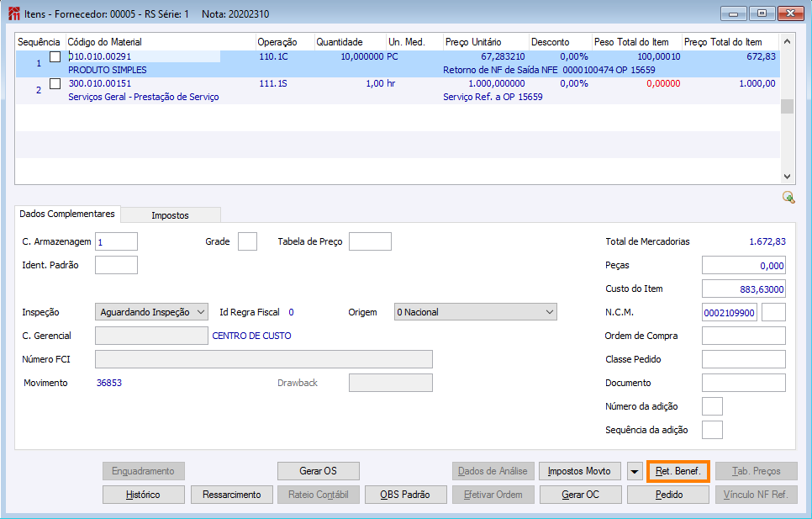Click the Un. Med. column header
The height and width of the screenshot is (519, 812).
tap(414, 42)
